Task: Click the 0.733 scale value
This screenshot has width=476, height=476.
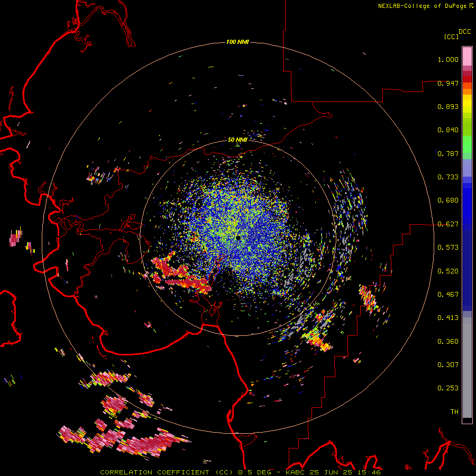Action: [448, 177]
